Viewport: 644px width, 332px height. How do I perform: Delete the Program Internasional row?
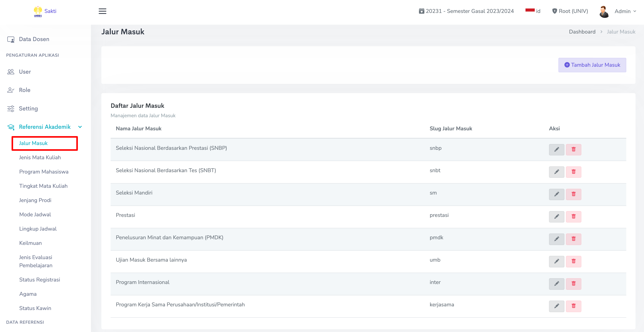coord(573,283)
